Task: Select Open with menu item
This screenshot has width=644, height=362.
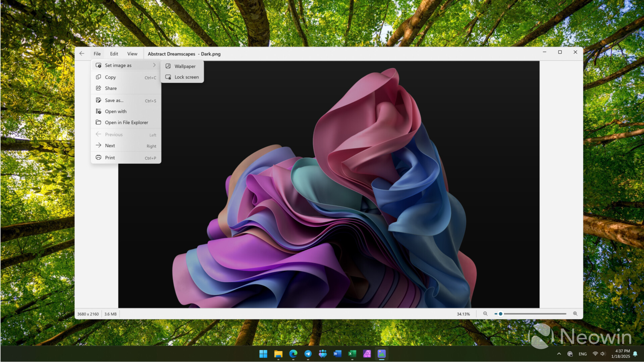Action: pyautogui.click(x=115, y=111)
